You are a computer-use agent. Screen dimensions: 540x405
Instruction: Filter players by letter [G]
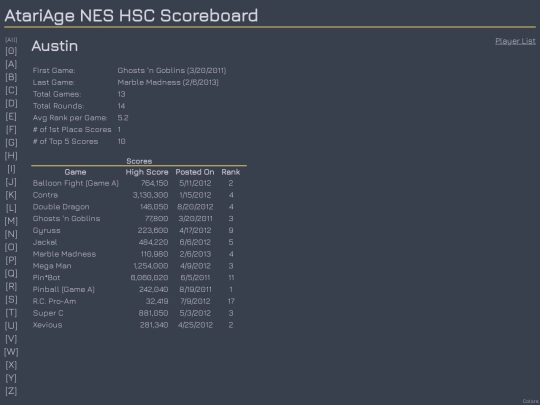[11, 143]
